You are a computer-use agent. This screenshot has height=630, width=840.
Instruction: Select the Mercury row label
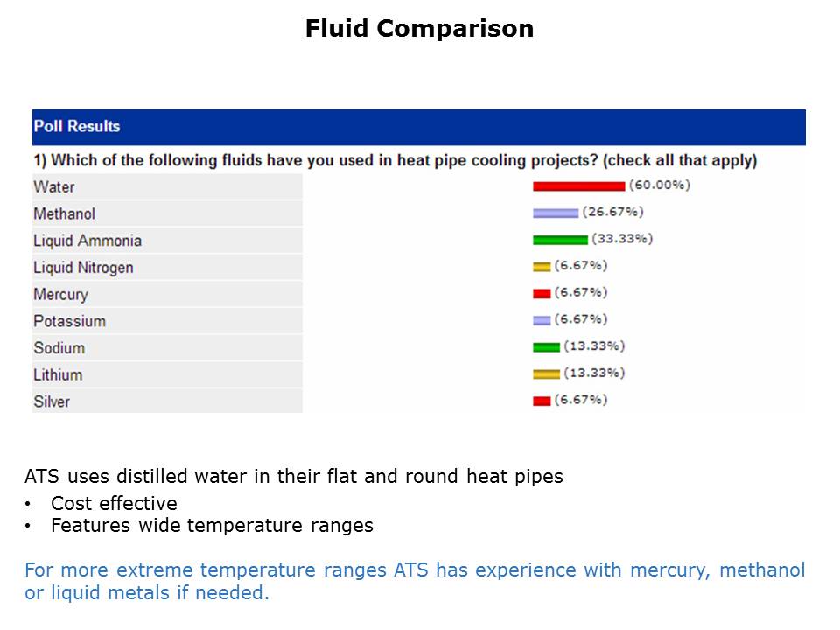point(60,294)
